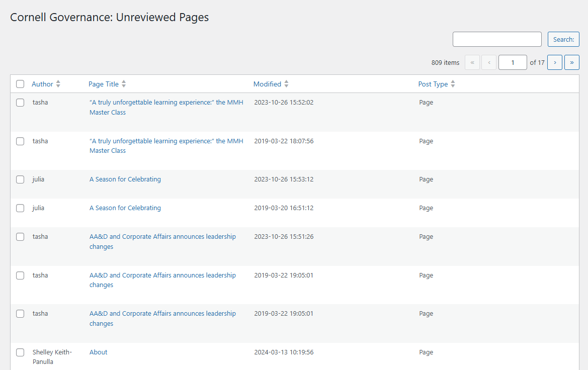The height and width of the screenshot is (370, 588).
Task: Click the search text box
Action: pos(497,39)
